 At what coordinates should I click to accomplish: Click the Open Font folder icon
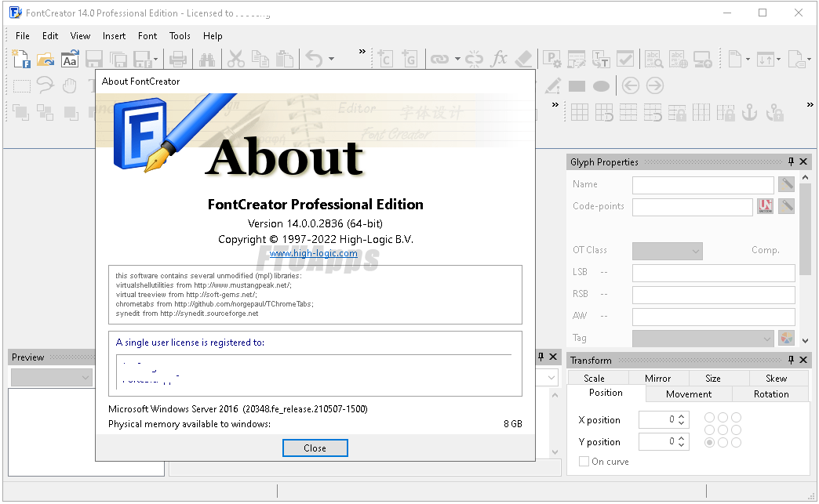(x=45, y=59)
